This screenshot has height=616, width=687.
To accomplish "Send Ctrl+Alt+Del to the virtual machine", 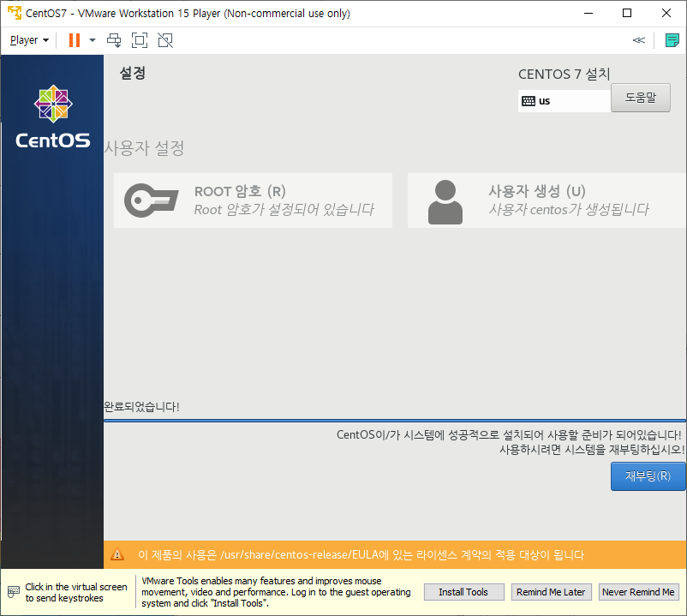I will click(114, 40).
